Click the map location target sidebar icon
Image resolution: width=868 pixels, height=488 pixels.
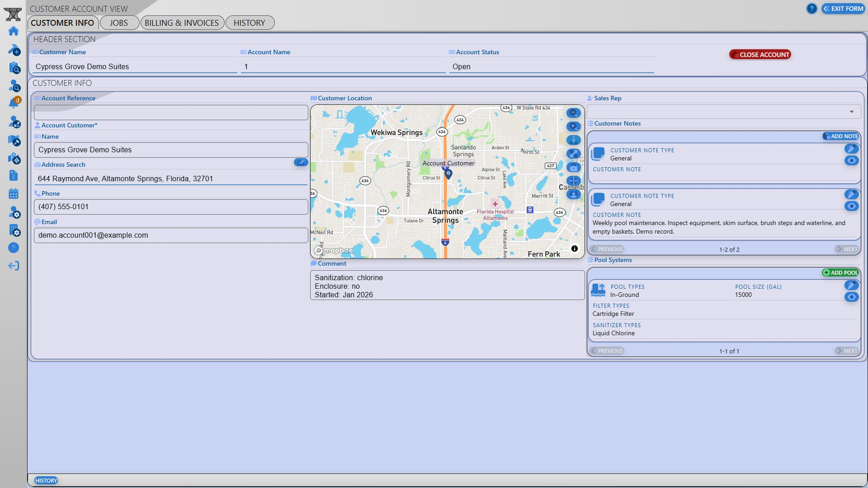click(x=14, y=158)
